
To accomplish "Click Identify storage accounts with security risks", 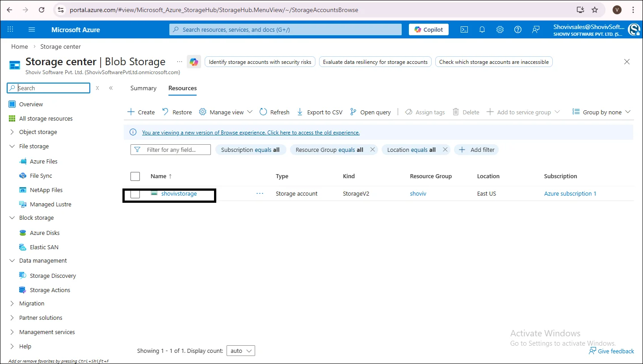I will click(260, 62).
